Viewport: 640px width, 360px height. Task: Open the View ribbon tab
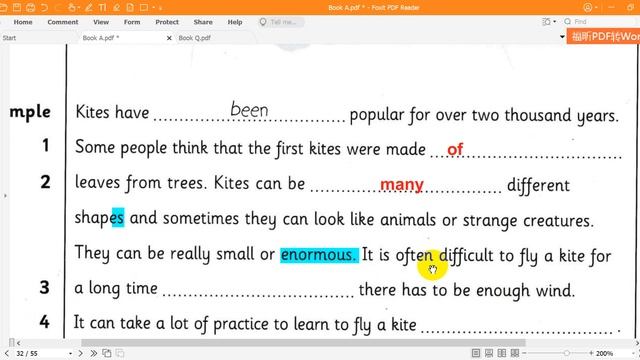101,22
